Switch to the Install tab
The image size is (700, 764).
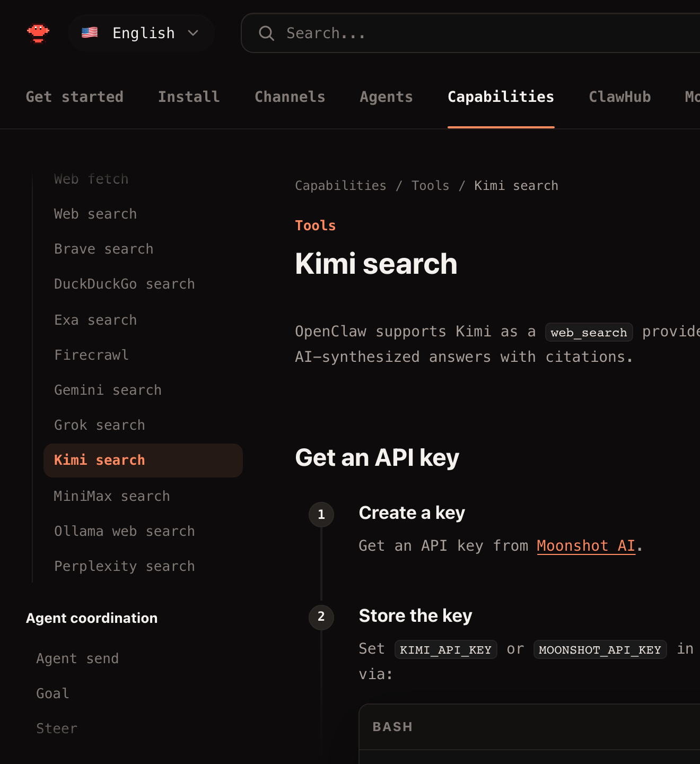[189, 97]
